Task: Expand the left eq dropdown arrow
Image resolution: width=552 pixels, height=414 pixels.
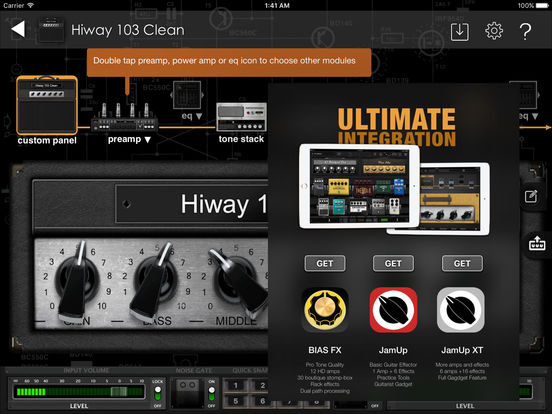Action: [x=199, y=116]
